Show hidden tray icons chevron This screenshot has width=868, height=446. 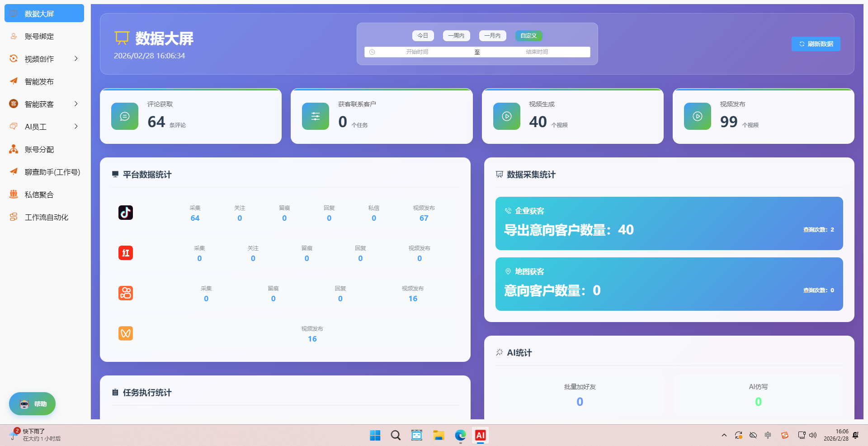pos(724,435)
